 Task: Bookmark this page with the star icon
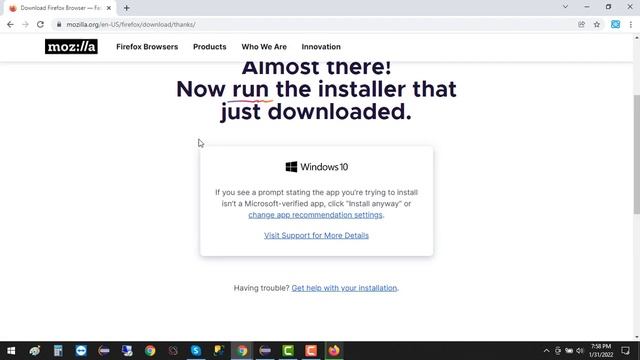tap(597, 24)
